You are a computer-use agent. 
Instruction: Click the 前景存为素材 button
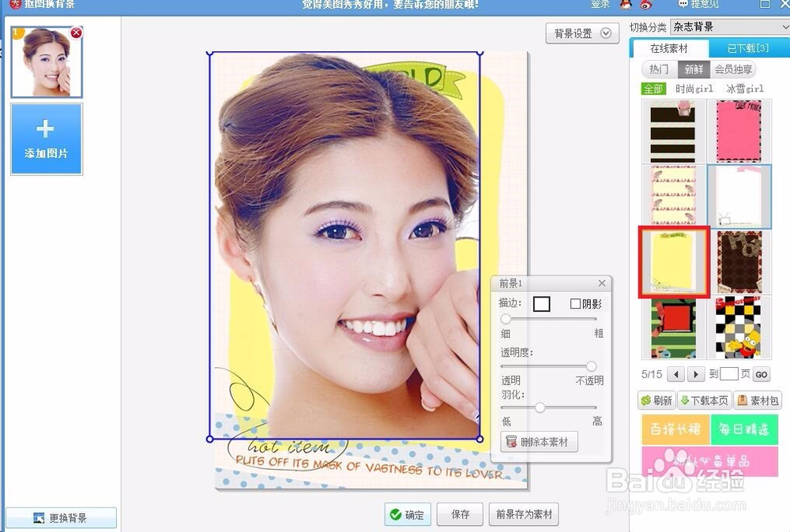(523, 514)
